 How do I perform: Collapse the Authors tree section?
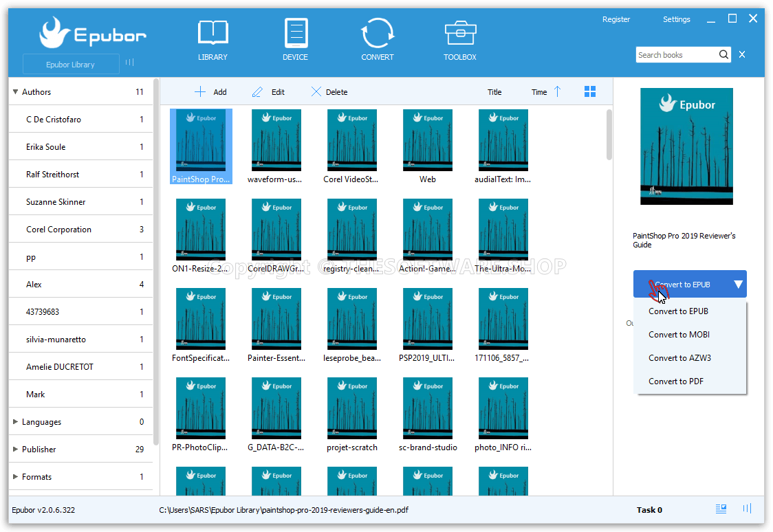pyautogui.click(x=15, y=91)
